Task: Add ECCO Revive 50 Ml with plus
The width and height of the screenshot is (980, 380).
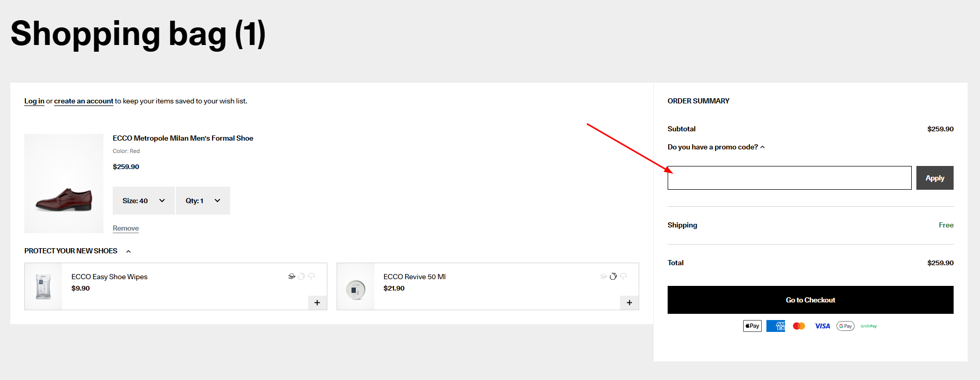Action: 629,302
